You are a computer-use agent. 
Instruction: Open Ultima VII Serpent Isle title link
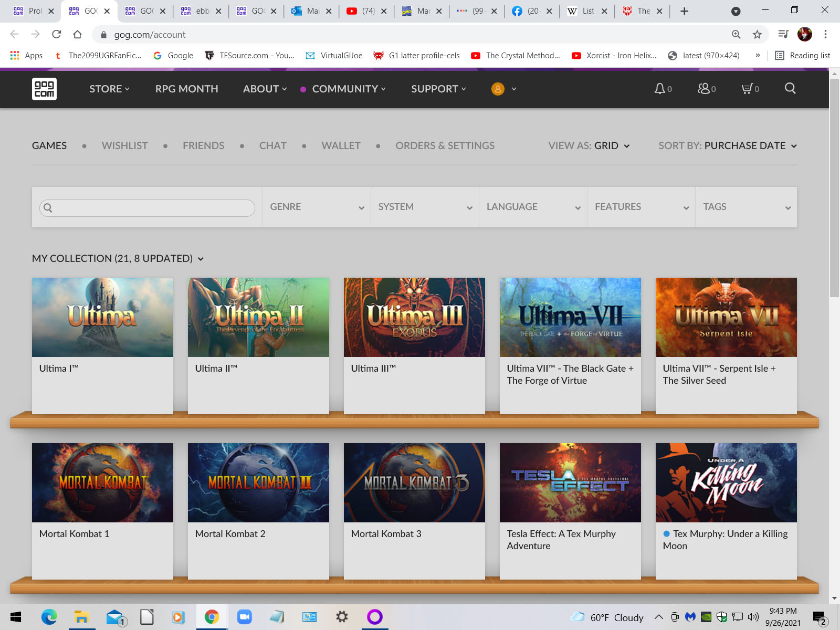pos(719,374)
